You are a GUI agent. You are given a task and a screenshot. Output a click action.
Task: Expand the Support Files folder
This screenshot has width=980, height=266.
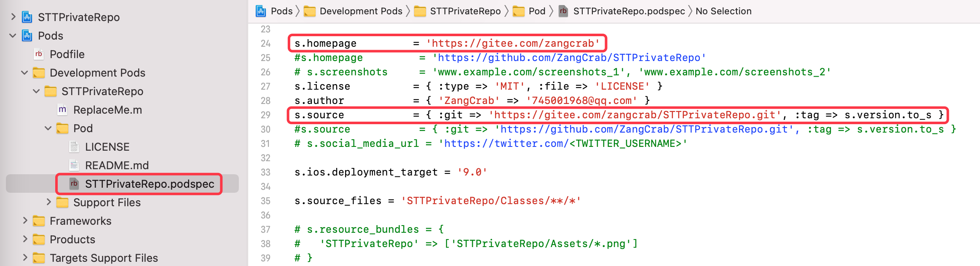[48, 202]
